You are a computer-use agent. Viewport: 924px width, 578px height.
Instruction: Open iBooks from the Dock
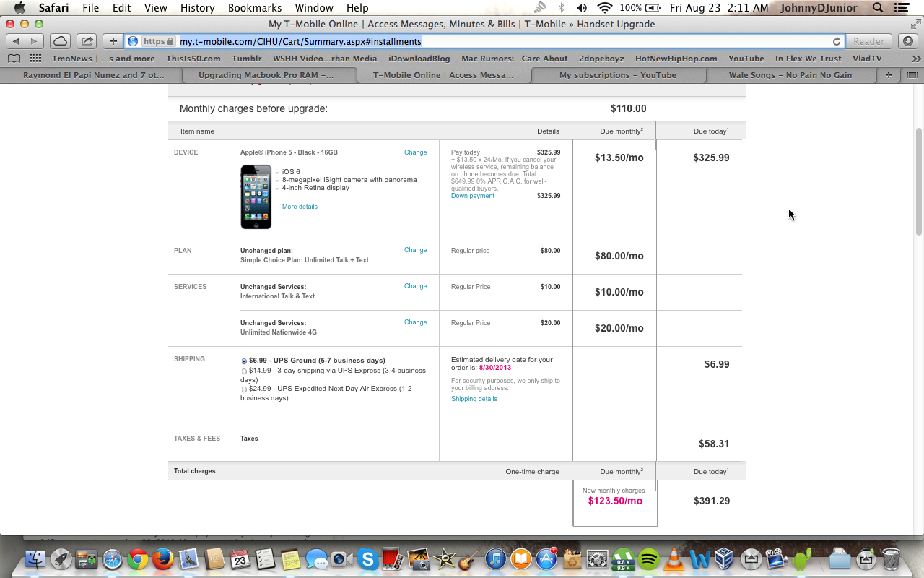point(521,558)
